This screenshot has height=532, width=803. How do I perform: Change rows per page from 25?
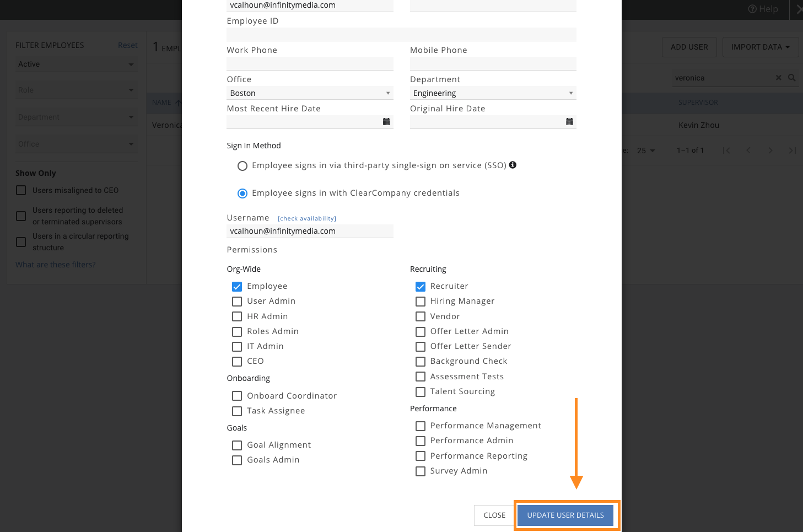[646, 151]
